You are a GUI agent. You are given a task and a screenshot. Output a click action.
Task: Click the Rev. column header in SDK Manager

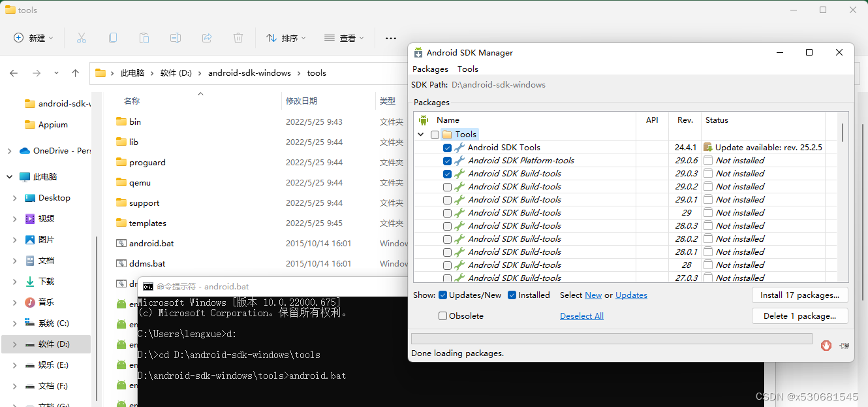(685, 120)
